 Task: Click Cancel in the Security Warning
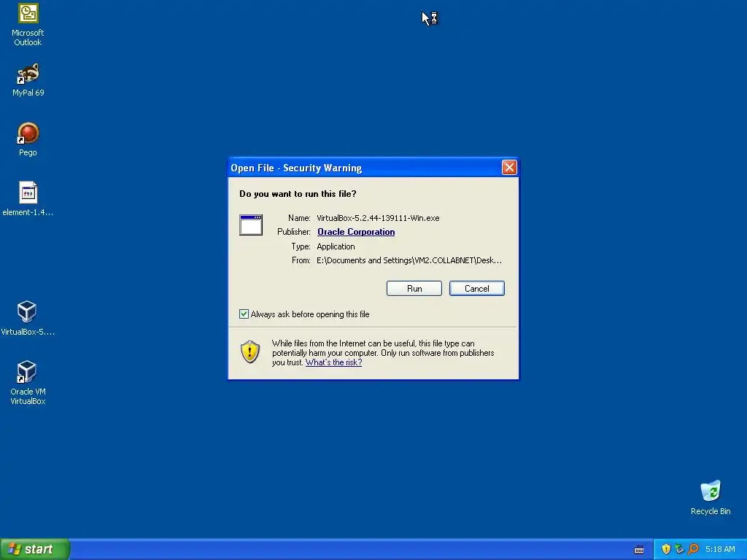(477, 289)
